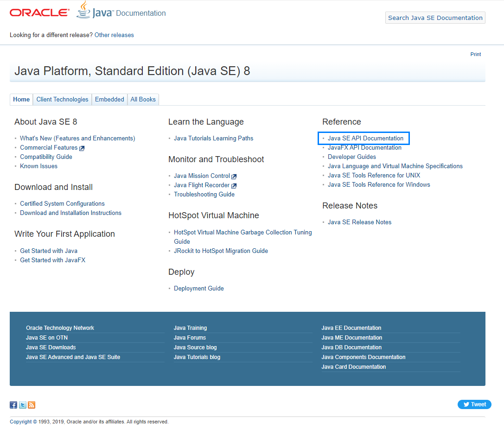Click the Search Java SE Documentation field
This screenshot has height=429, width=504.
point(435,18)
